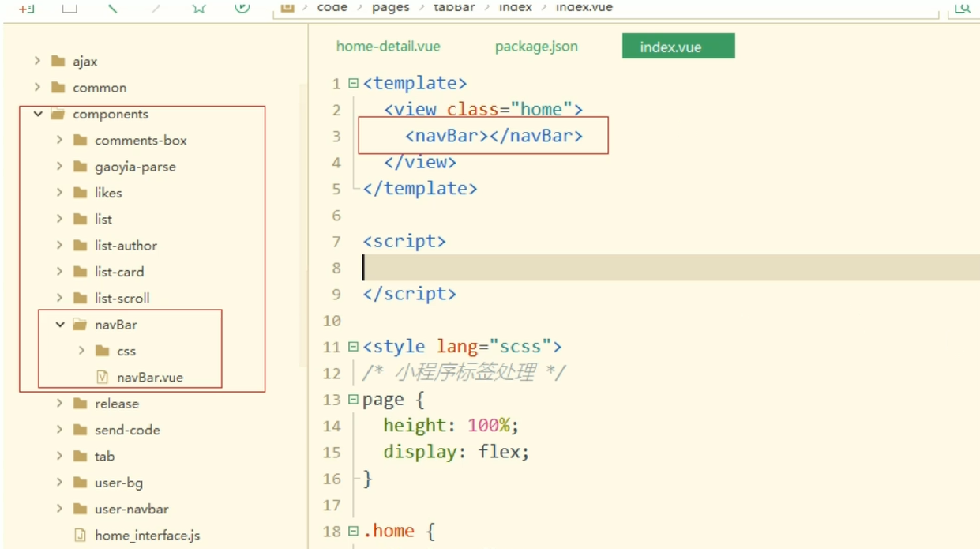Select the index.vue editor tab
The width and height of the screenshot is (980, 549).
pyautogui.click(x=678, y=47)
